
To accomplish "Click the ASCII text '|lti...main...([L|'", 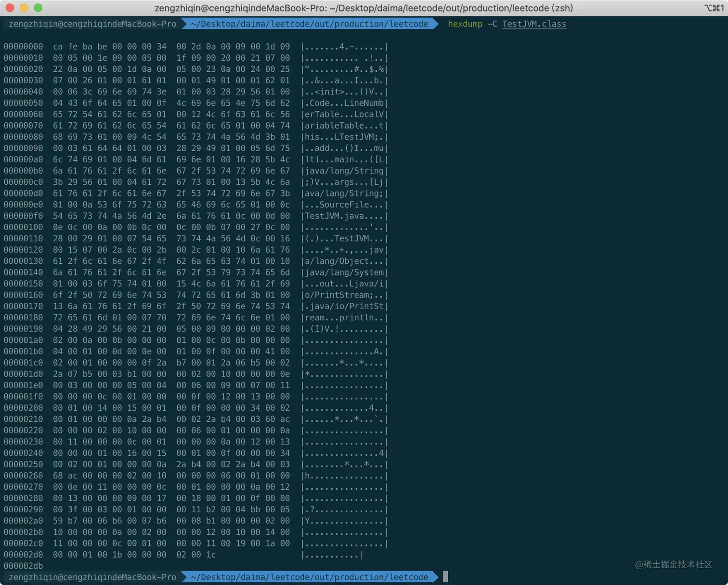I will tap(344, 159).
